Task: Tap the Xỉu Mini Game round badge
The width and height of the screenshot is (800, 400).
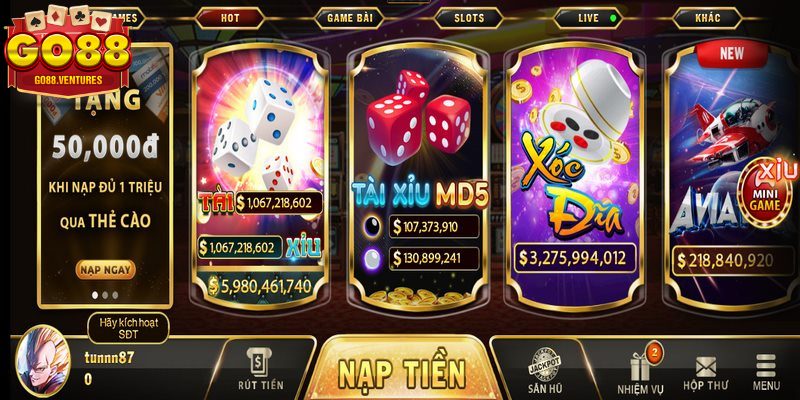Action: coord(765,192)
